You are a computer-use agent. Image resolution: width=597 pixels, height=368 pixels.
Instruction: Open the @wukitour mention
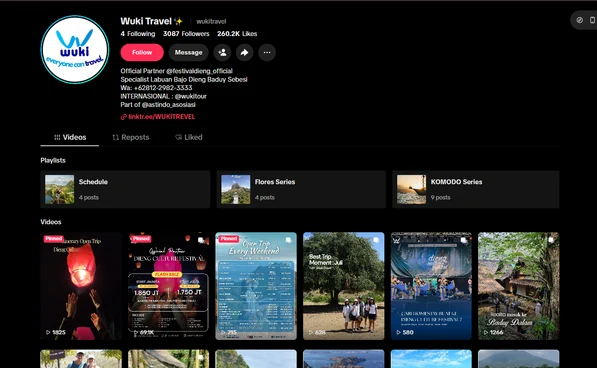tap(190, 96)
